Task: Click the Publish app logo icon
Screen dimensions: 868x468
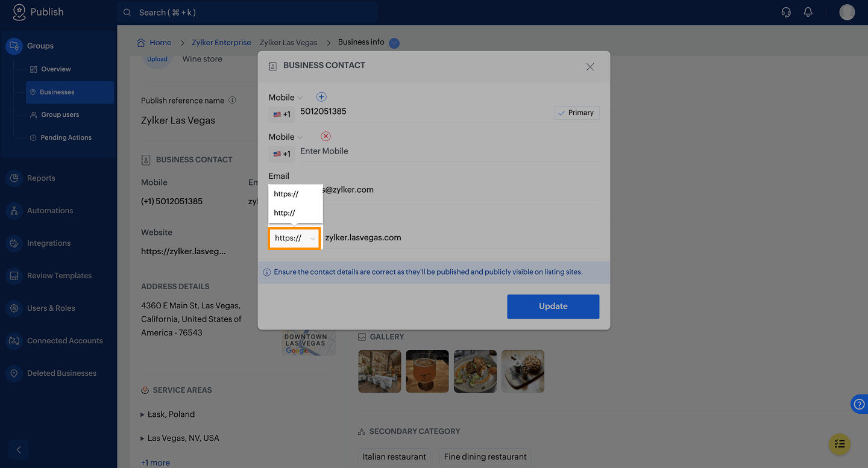Action: tap(19, 12)
